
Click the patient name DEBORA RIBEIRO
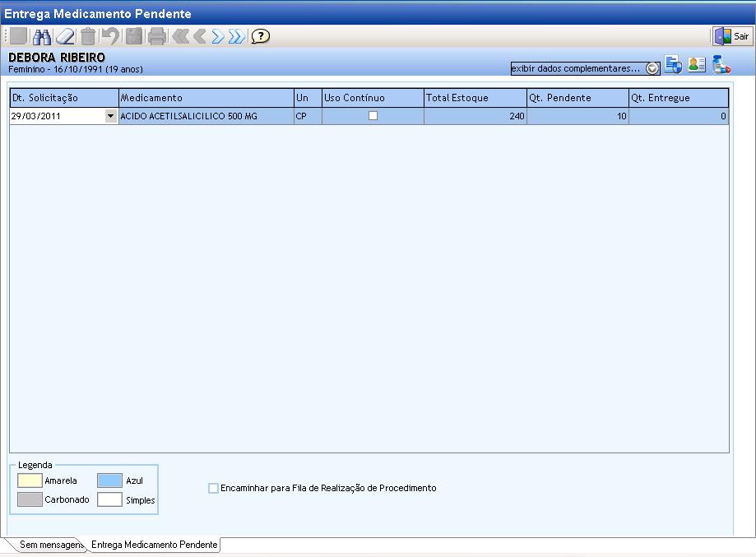point(57,58)
